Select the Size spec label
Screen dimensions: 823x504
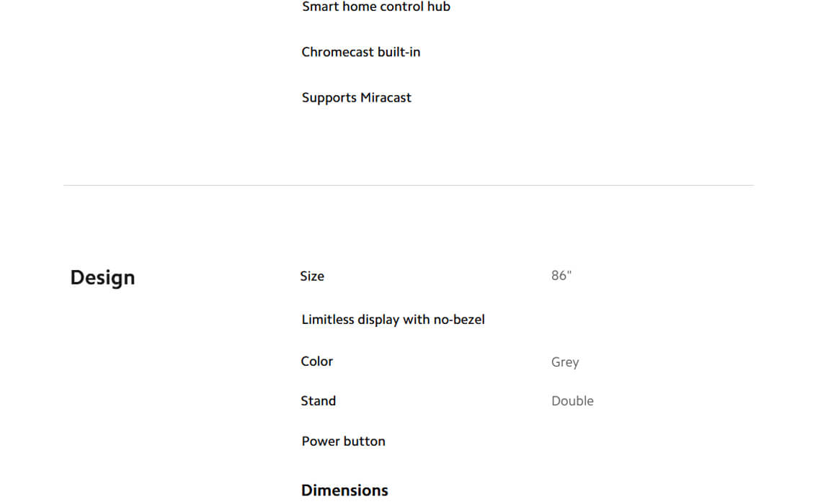pos(312,276)
